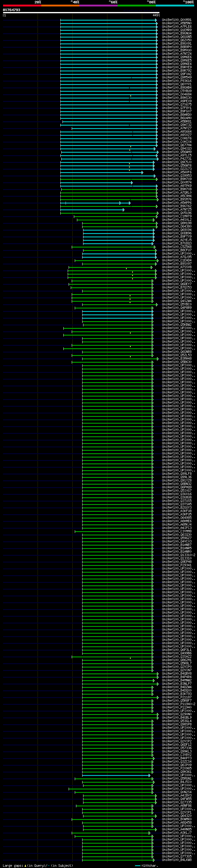Screen dimensions: 197x868
Task: Select label UniRef100_P93616
Action: [x=176, y=81]
